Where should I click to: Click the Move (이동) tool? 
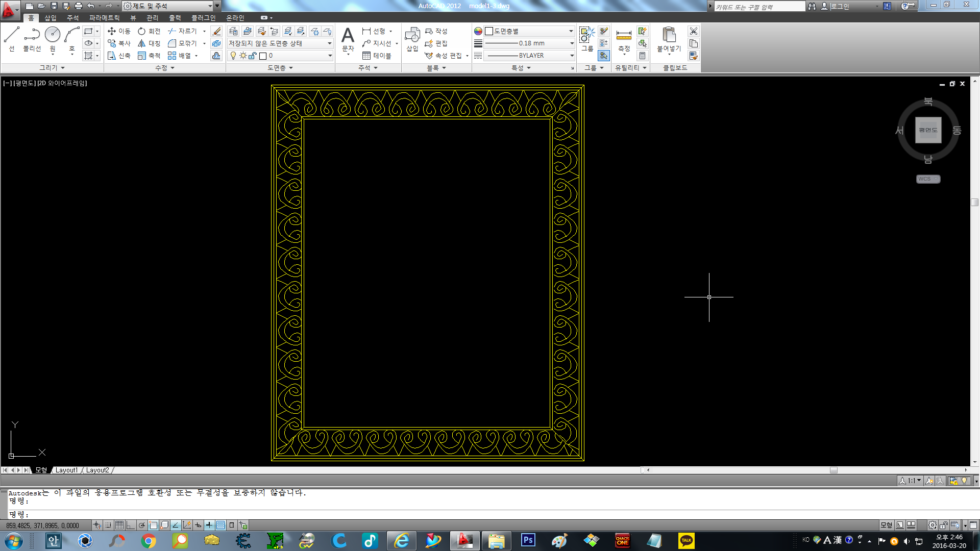[119, 31]
